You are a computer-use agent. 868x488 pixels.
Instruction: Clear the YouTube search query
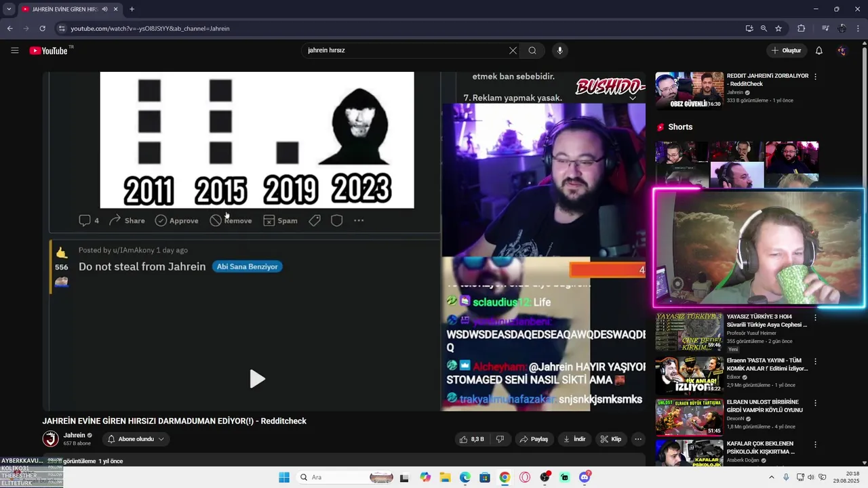click(x=513, y=50)
